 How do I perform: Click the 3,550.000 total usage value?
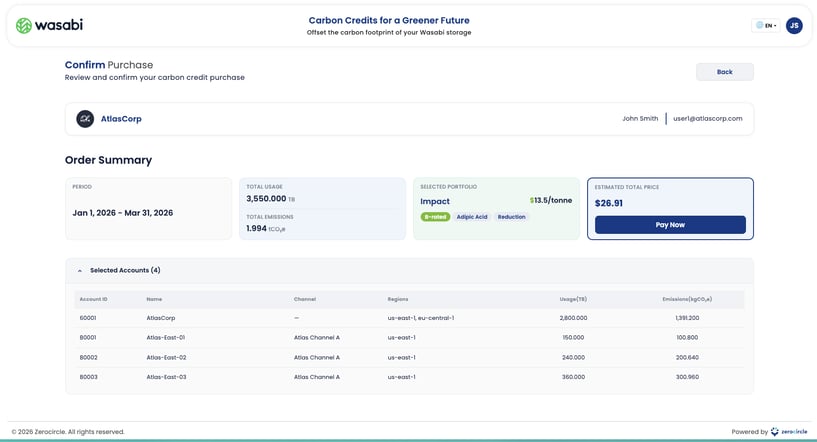[266, 199]
